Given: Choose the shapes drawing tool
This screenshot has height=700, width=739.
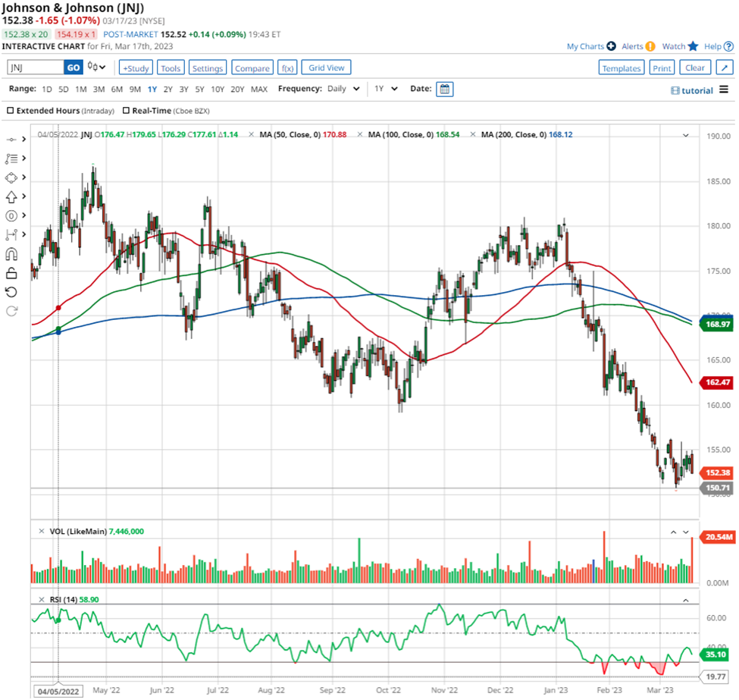Looking at the screenshot, I should 11,177.
